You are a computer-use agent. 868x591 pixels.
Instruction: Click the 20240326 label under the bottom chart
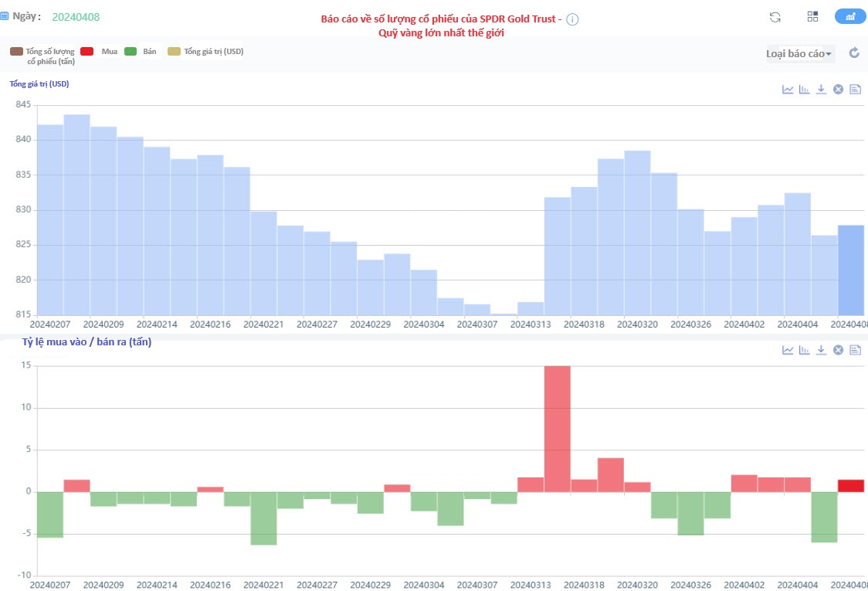coord(691,585)
